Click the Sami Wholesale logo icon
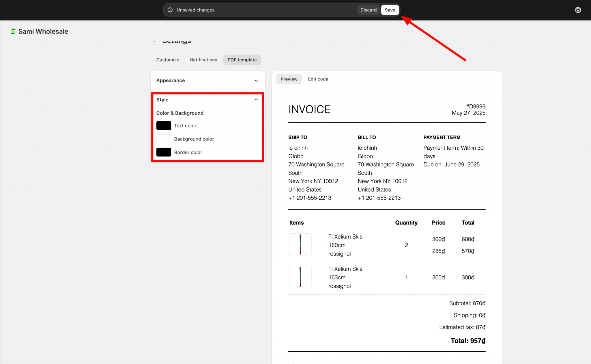 13,31
